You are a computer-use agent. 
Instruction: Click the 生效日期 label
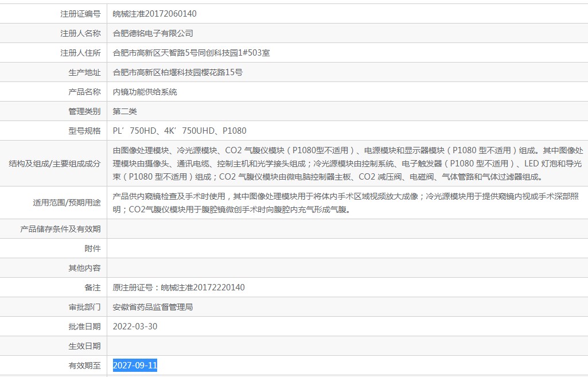click(84, 346)
